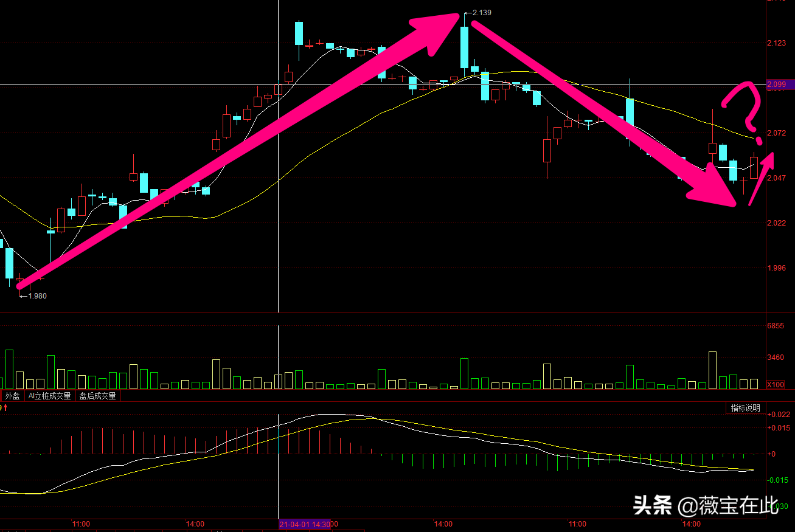795x532 pixels.
Task: Click the X100 volume multiplier label
Action: 776,385
